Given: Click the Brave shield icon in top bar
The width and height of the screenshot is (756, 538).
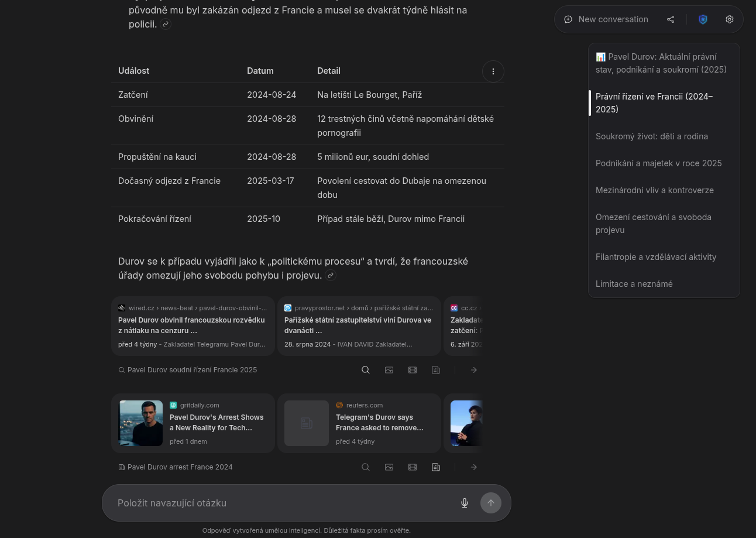Looking at the screenshot, I should [x=703, y=19].
